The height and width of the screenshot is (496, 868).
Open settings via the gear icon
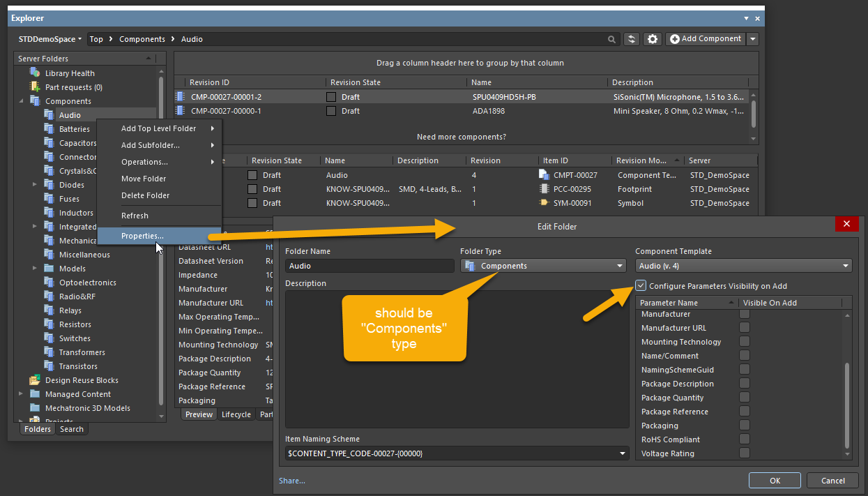653,39
